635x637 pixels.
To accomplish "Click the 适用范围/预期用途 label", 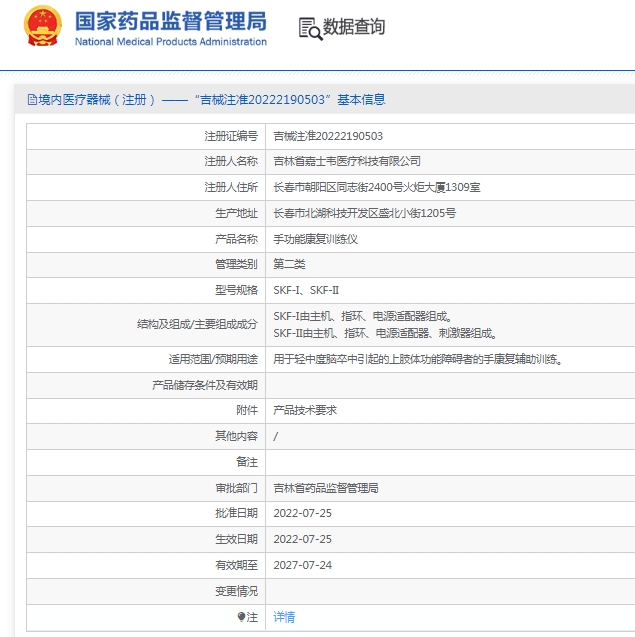I will coord(213,359).
